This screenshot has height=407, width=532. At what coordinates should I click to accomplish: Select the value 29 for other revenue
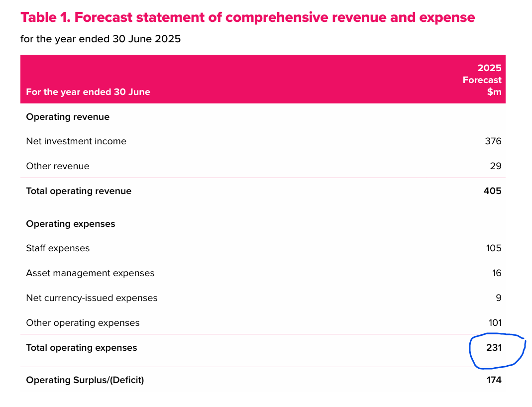(x=495, y=166)
